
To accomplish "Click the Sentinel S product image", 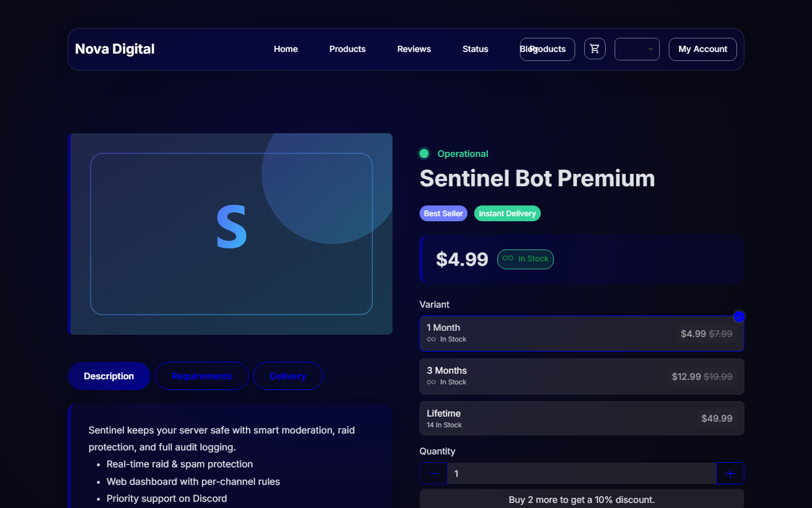I will [230, 234].
